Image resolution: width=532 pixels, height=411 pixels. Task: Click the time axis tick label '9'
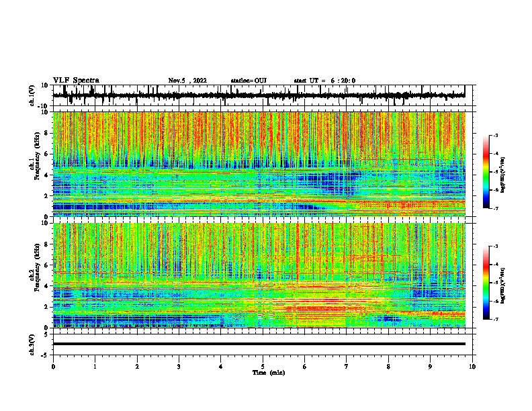[430, 367]
